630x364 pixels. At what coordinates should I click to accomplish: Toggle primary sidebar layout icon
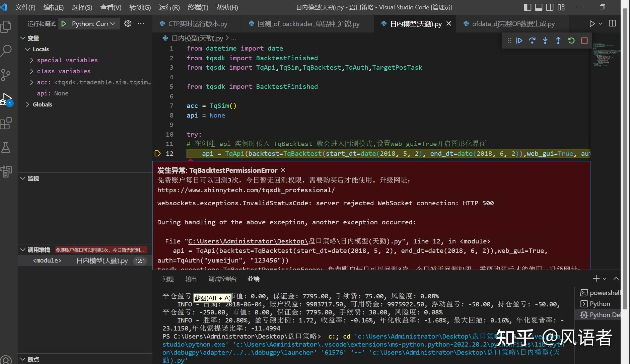tap(528, 7)
